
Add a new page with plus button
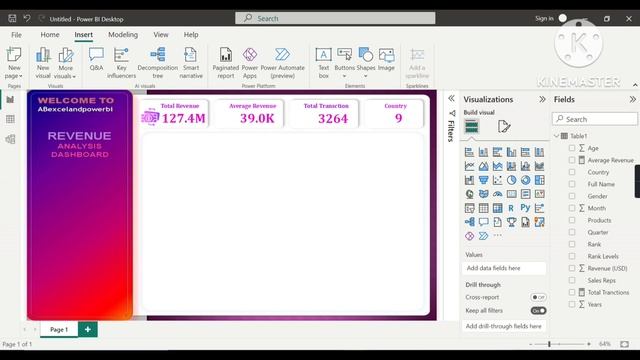(x=88, y=329)
